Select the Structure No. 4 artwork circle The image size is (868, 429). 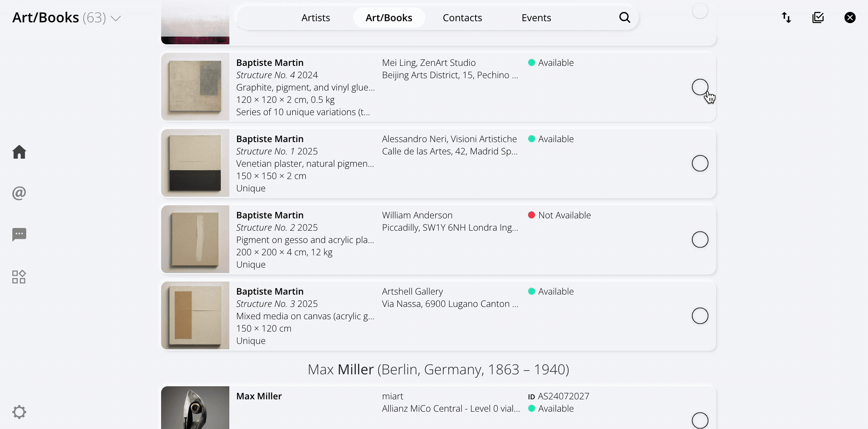click(700, 87)
